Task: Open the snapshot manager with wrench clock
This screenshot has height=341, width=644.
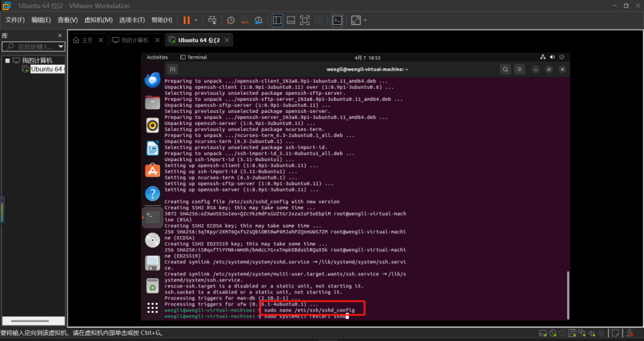Action: pos(258,20)
